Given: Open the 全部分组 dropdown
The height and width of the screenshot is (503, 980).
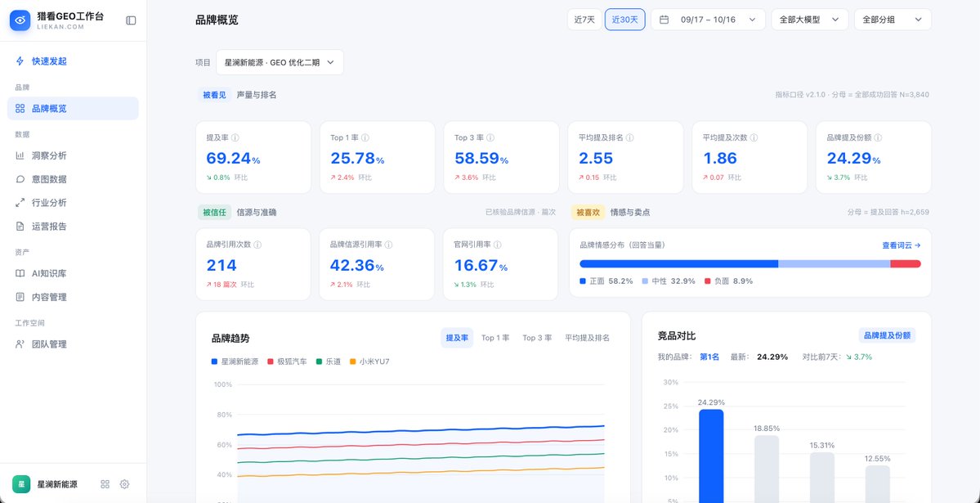Looking at the screenshot, I should tap(893, 20).
